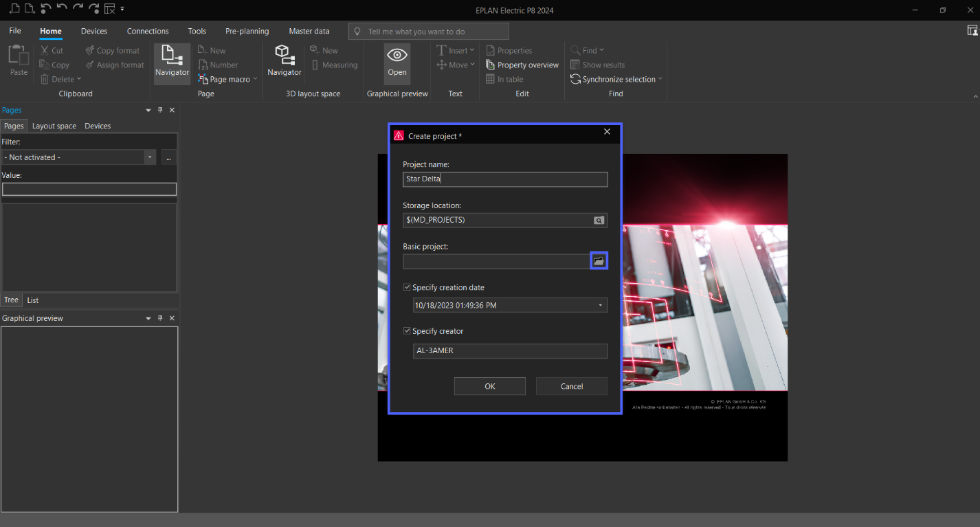Pin the Pages panel with pushpin
The width and height of the screenshot is (980, 527).
click(x=160, y=110)
